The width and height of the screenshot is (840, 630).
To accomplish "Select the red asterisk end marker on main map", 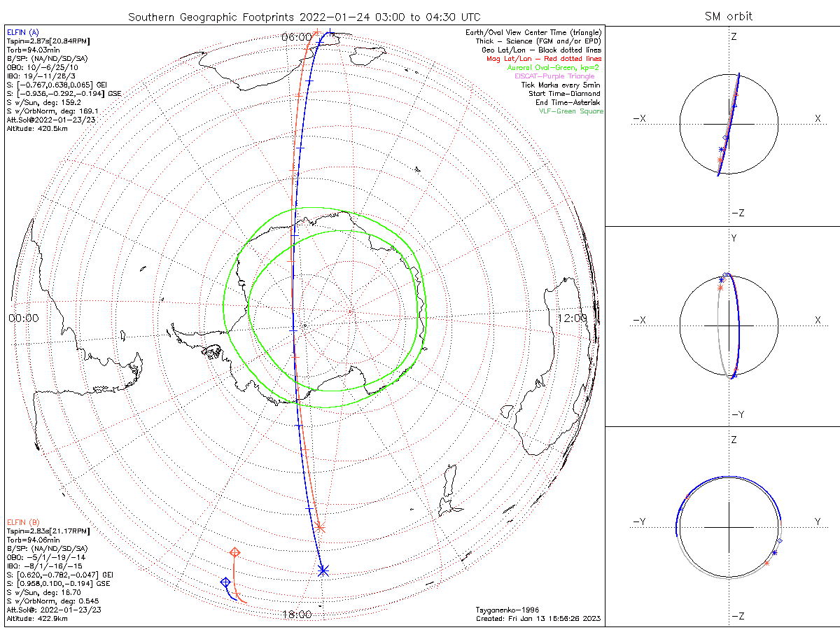I will (x=320, y=526).
